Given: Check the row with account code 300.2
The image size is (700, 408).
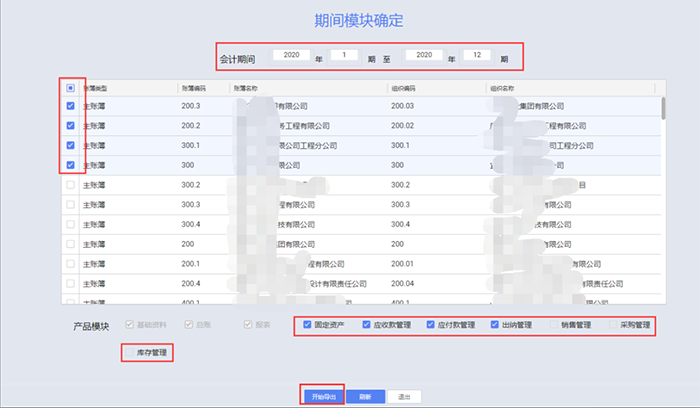Looking at the screenshot, I should click(x=71, y=185).
